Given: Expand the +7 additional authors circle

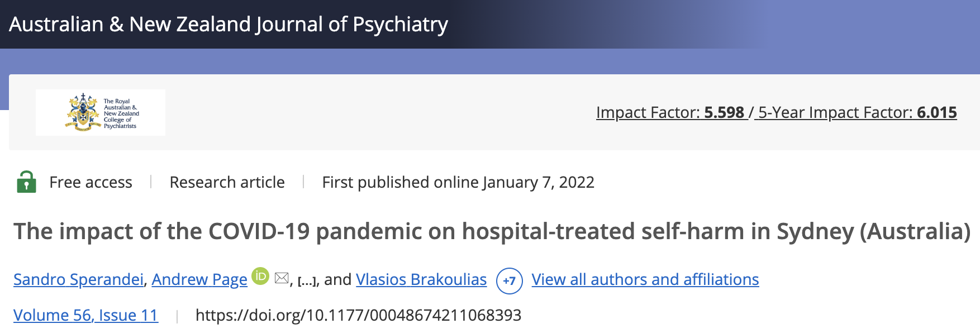Looking at the screenshot, I should point(509,280).
